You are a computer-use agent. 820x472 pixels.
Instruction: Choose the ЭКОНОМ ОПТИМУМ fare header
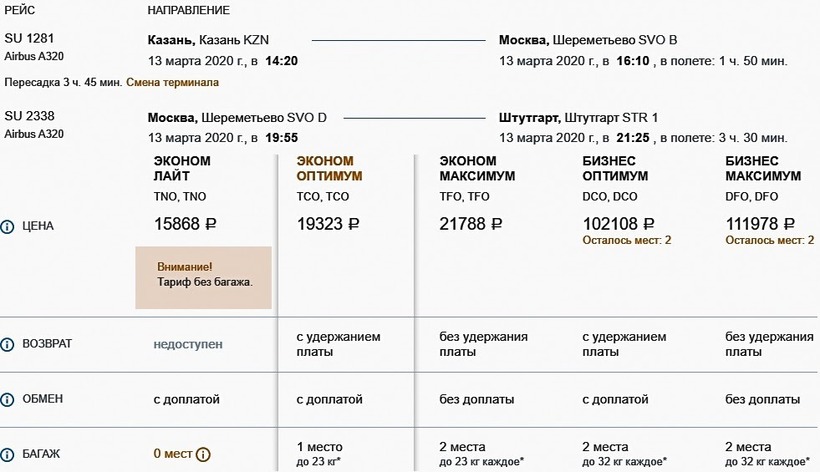tap(330, 168)
